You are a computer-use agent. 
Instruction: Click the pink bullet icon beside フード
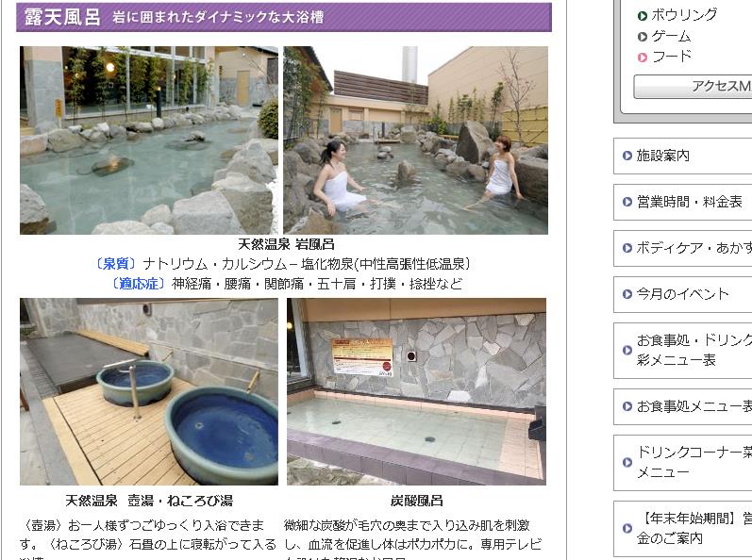(x=643, y=58)
